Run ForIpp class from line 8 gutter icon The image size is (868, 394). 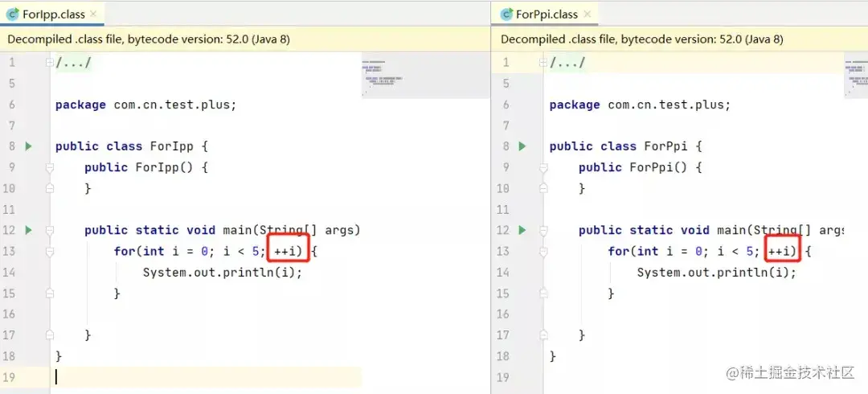click(x=29, y=146)
